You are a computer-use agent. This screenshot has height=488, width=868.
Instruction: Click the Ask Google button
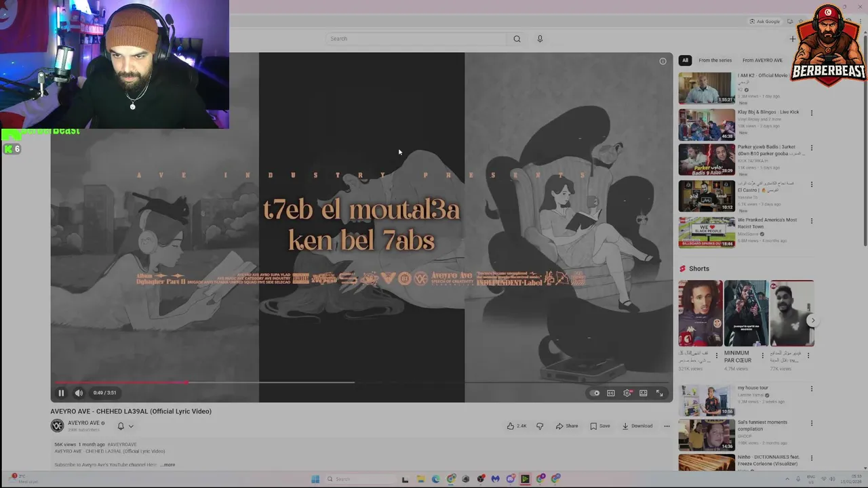pyautogui.click(x=765, y=21)
